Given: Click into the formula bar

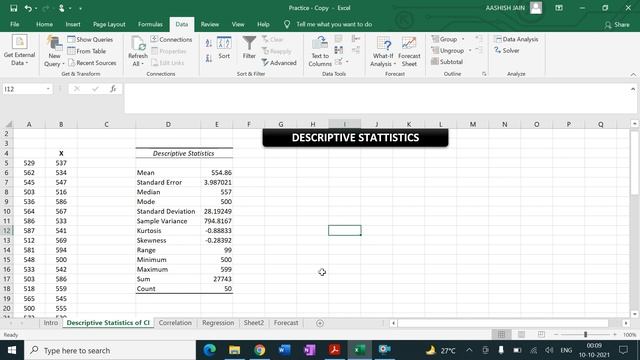Looking at the screenshot, I should pos(376,98).
